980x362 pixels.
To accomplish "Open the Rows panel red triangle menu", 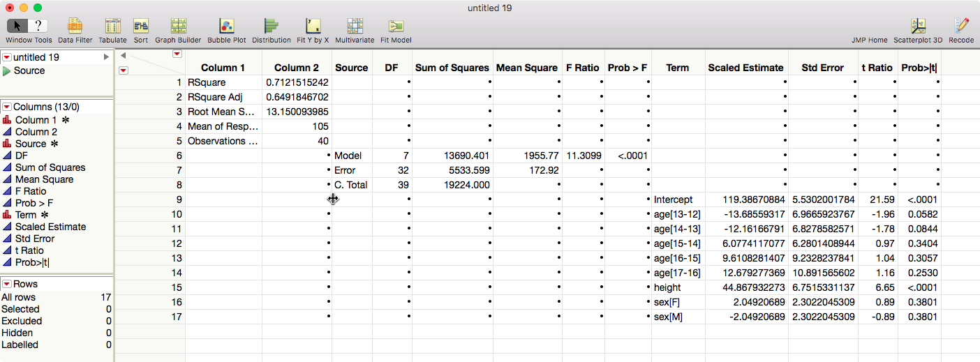I will click(7, 284).
